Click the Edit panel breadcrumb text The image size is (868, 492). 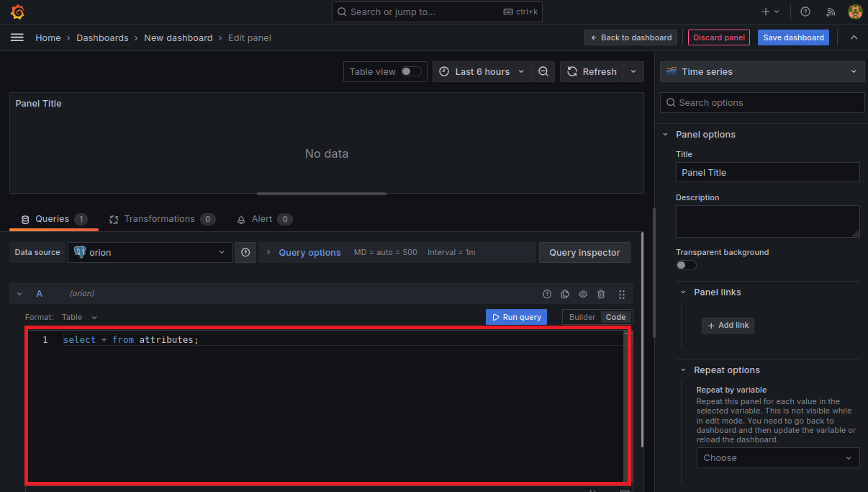250,37
